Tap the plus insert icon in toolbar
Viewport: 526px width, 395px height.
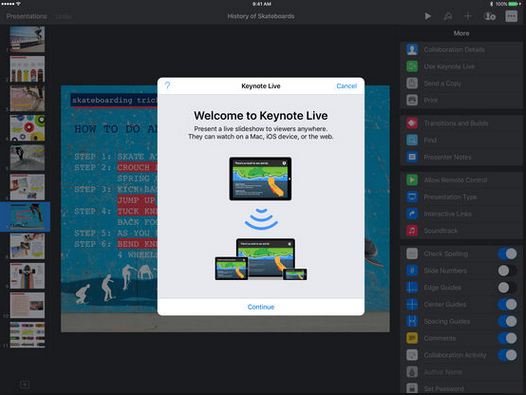(468, 16)
